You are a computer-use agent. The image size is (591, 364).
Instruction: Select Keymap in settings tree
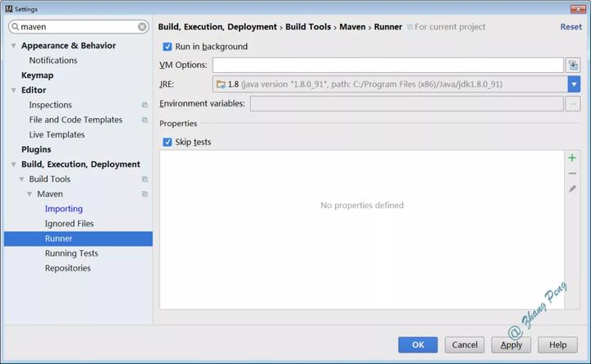coord(37,75)
